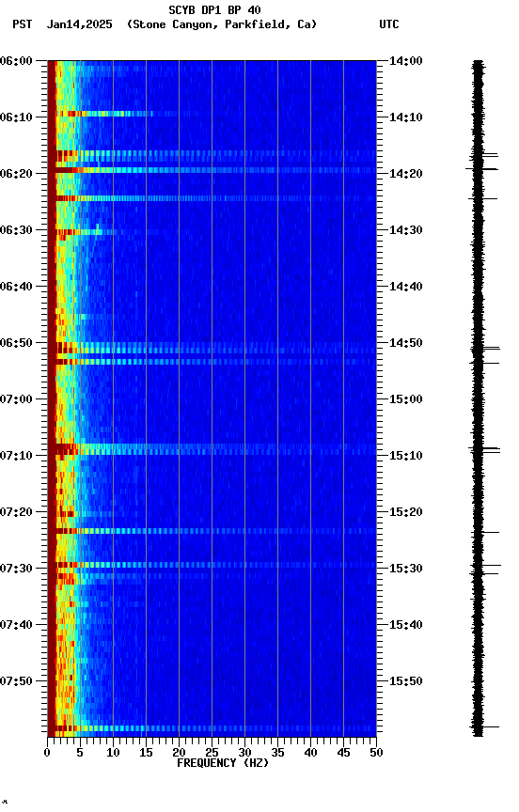This screenshot has width=519, height=812.
Task: Click the date Jan14,2025
Action: [x=79, y=24]
